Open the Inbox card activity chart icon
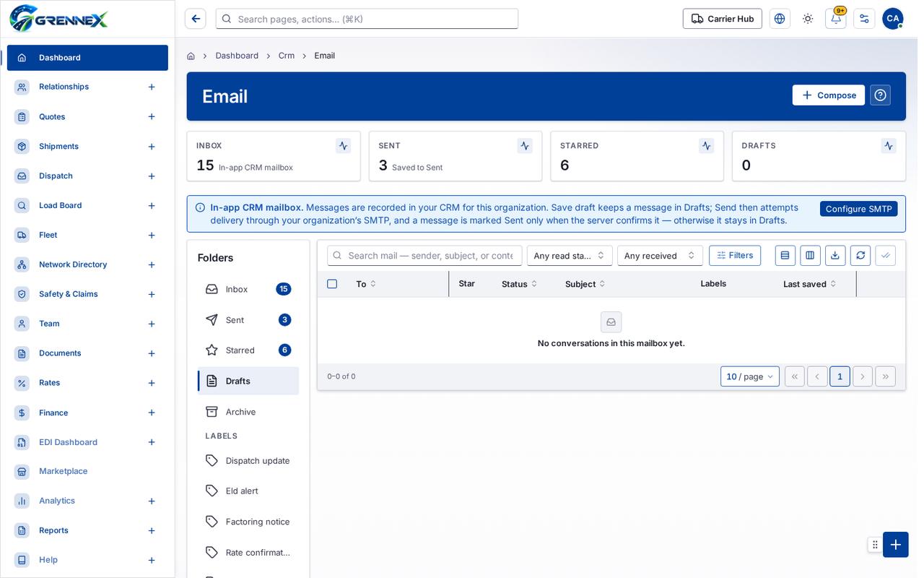This screenshot has height=578, width=924. [x=343, y=146]
